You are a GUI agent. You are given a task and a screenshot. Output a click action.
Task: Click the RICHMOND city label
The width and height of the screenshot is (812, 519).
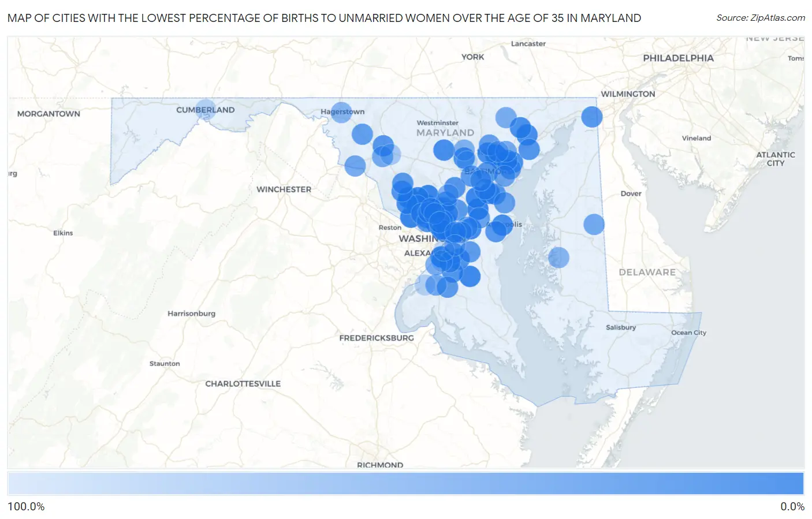pos(380,465)
